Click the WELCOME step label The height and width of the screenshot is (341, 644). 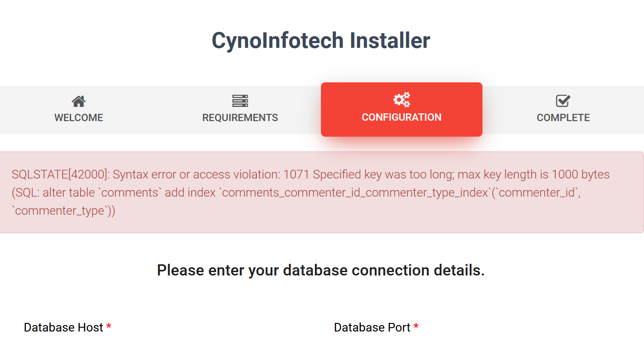click(x=78, y=117)
